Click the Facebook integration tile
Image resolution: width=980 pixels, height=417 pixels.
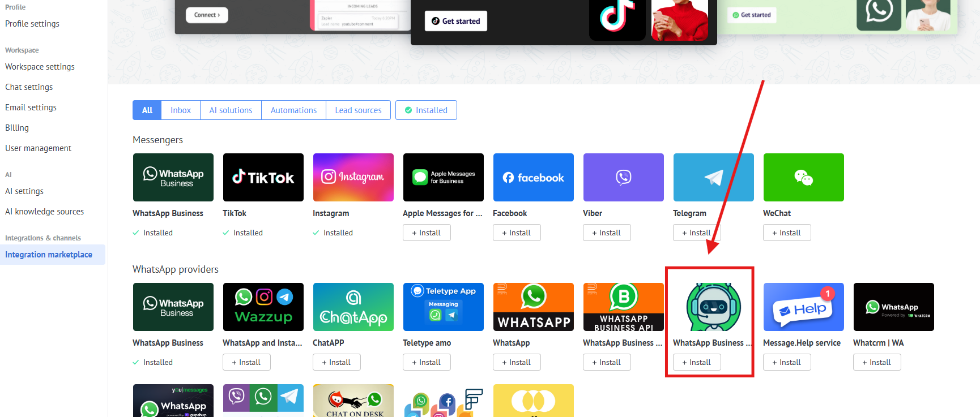point(533,177)
